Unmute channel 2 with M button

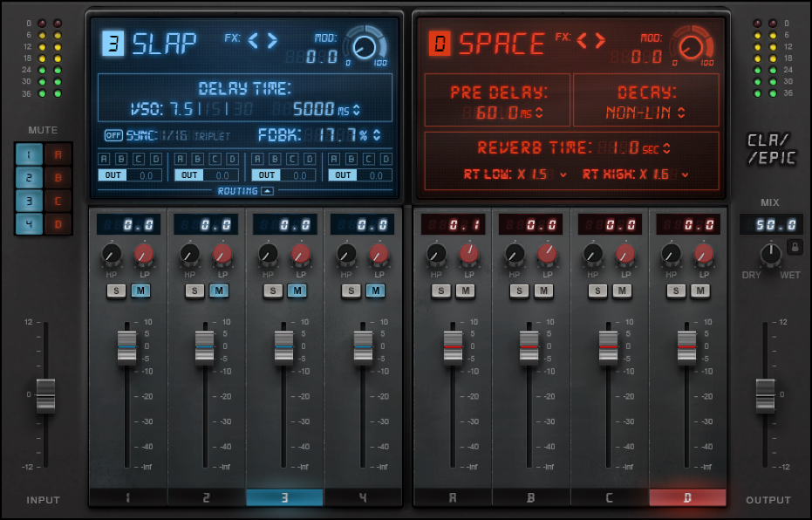219,291
